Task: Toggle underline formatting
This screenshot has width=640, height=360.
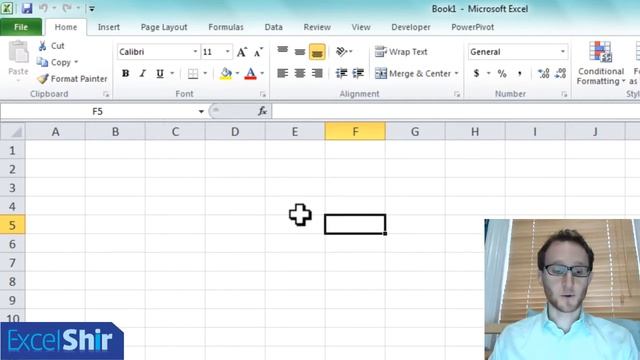Action: pyautogui.click(x=160, y=73)
